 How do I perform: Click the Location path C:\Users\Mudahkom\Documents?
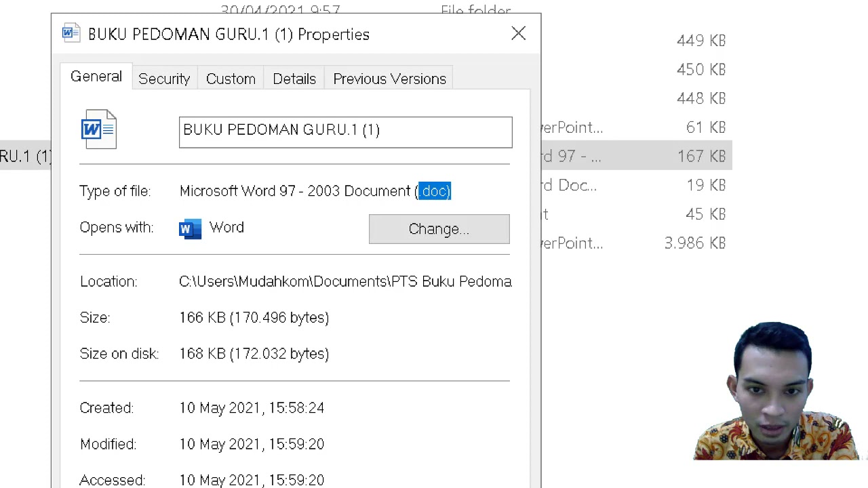coord(345,281)
